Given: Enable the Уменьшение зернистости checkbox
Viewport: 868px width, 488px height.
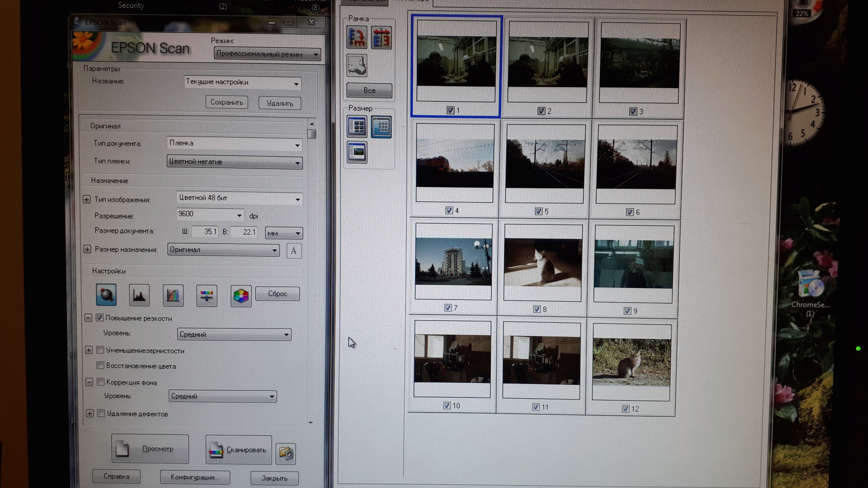Looking at the screenshot, I should click(x=100, y=350).
